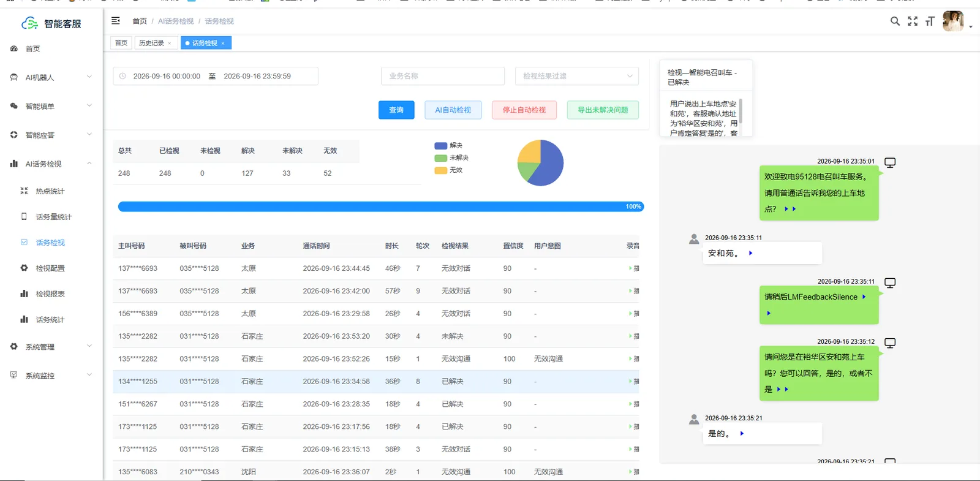
Task: Click robot monitor icon at 23:35:01
Action: 890,162
